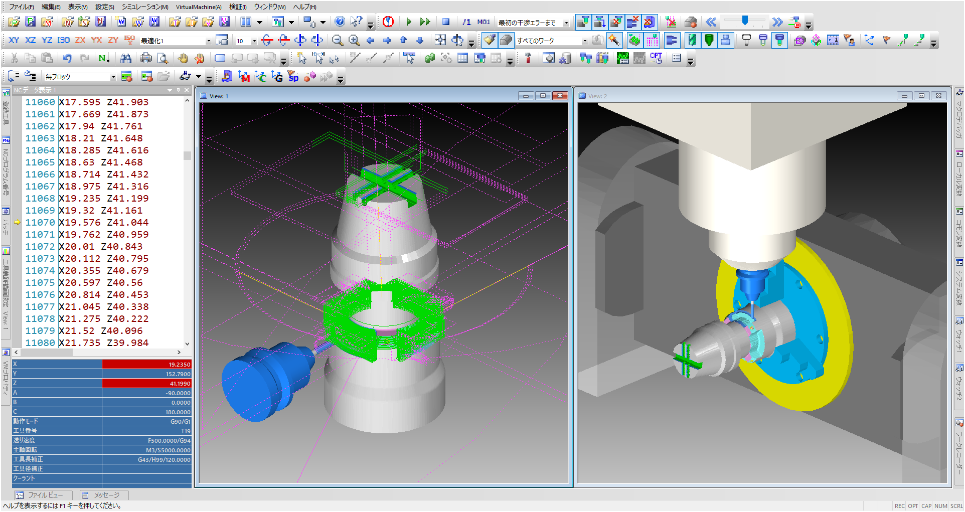Click the binoculars find icon
This screenshot has width=965, height=512.
pos(126,58)
